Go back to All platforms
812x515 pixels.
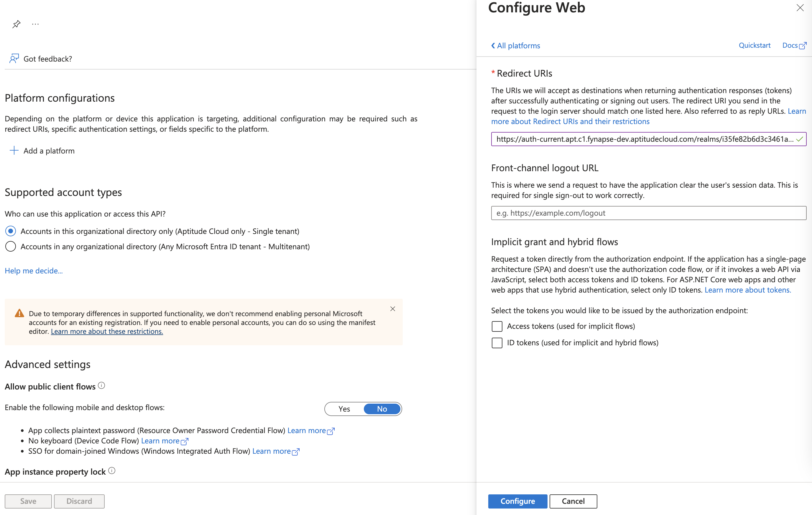tap(515, 45)
